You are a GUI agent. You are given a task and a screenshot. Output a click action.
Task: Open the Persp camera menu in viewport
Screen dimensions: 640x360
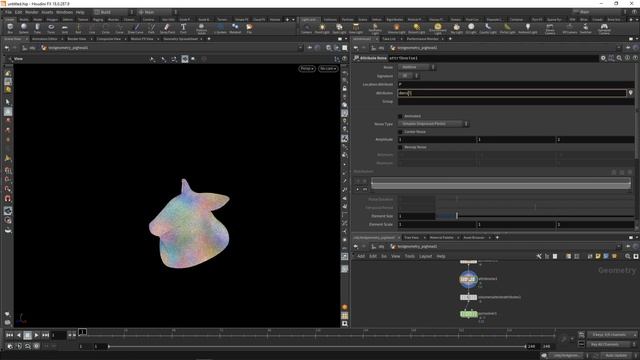pos(307,69)
